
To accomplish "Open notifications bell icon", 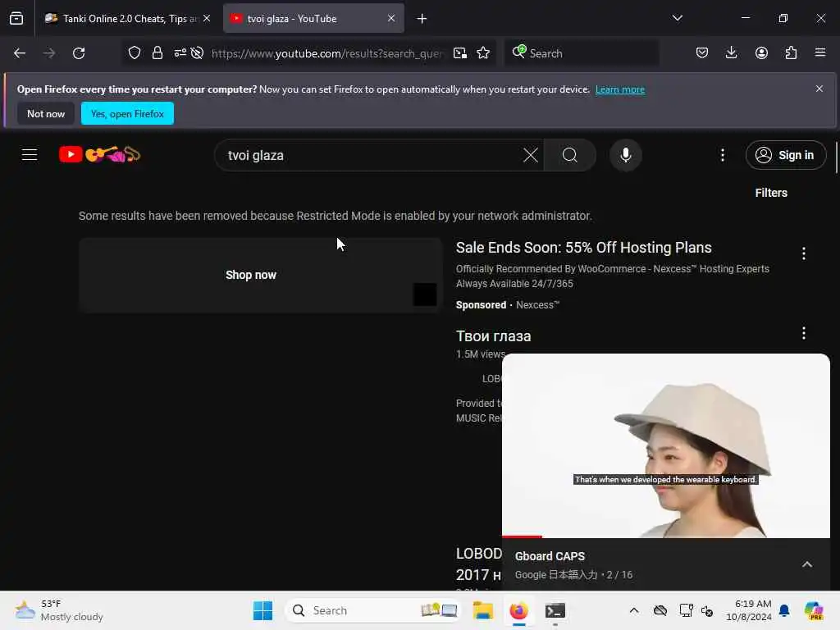I will [784, 610].
